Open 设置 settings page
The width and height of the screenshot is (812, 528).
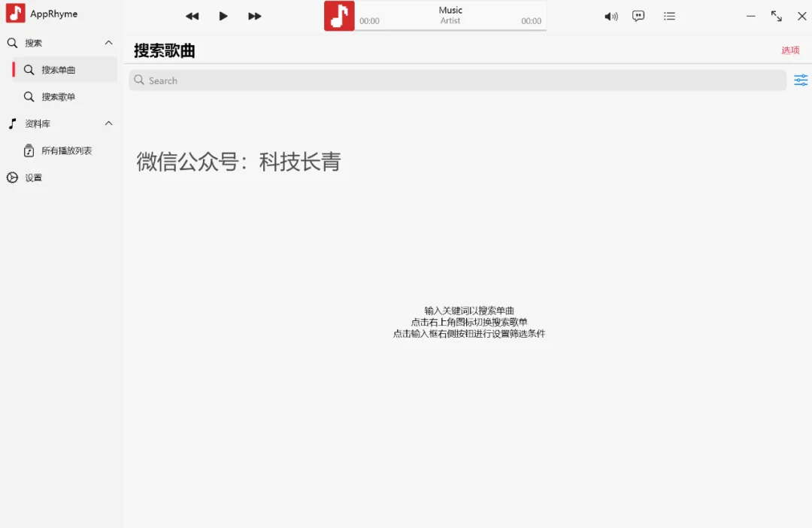point(33,178)
